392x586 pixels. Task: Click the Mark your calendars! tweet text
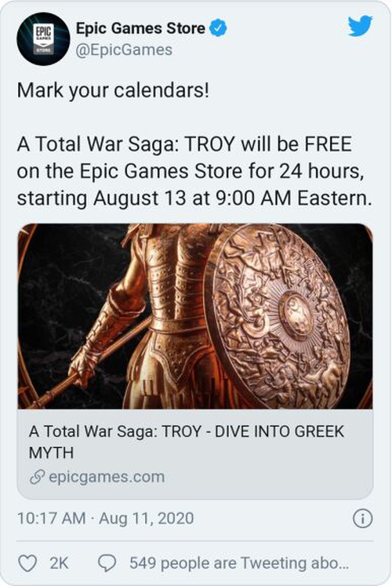113,90
